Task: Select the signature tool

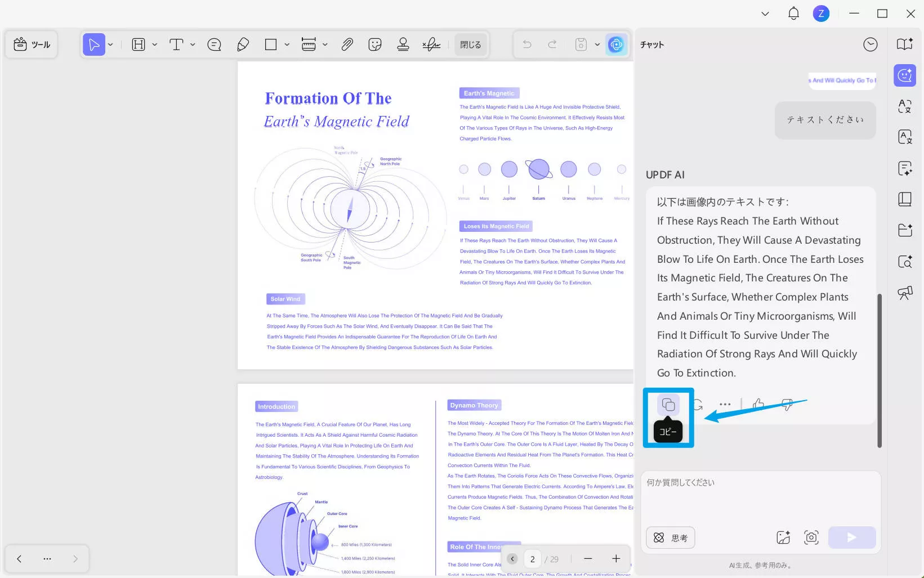Action: click(431, 44)
